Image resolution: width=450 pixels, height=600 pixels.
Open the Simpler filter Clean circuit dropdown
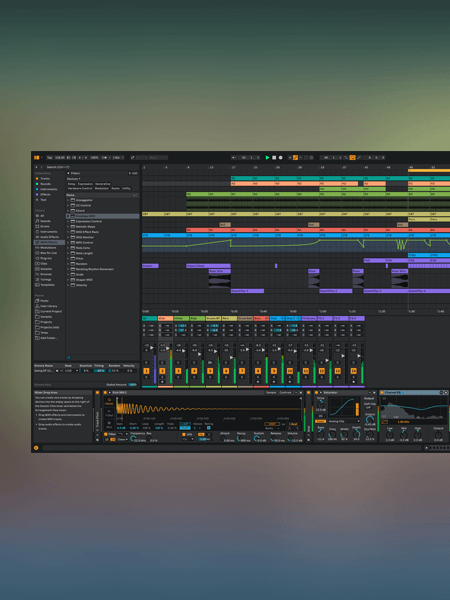(123, 439)
